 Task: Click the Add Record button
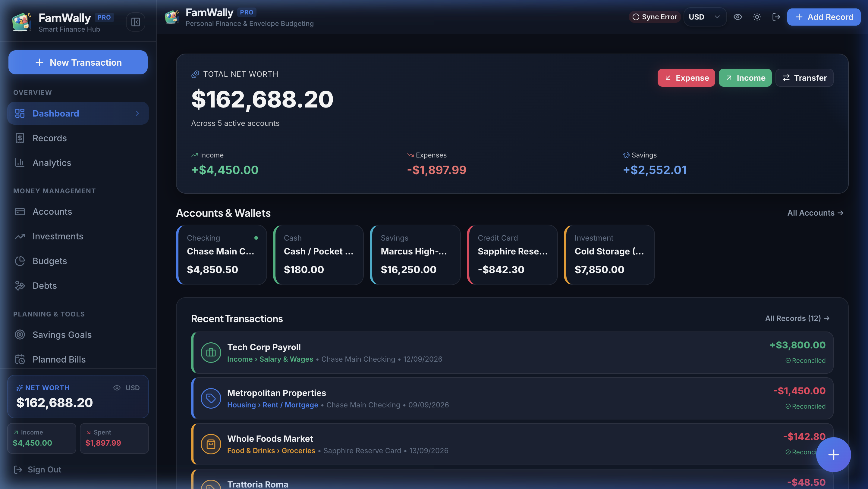(823, 17)
